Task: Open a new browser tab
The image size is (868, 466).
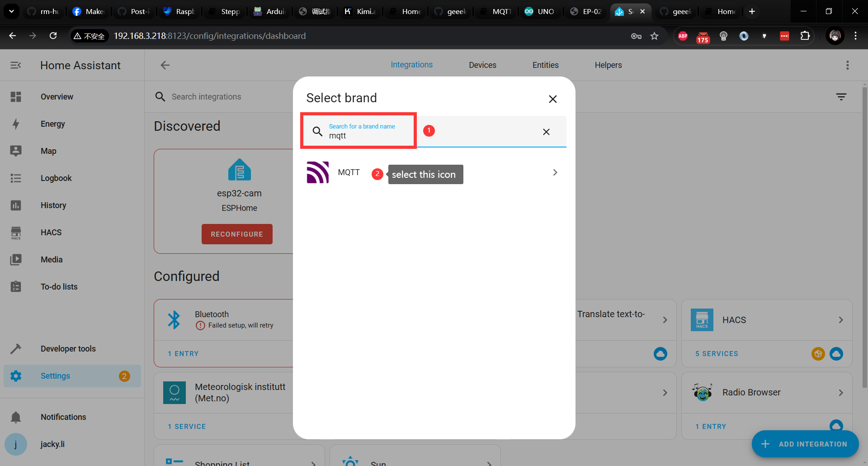Action: 752,11
